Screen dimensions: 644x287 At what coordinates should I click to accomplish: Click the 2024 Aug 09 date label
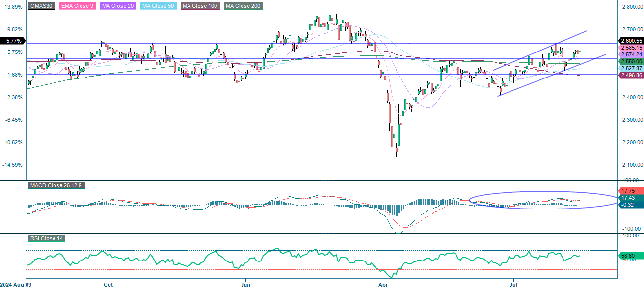(x=16, y=284)
